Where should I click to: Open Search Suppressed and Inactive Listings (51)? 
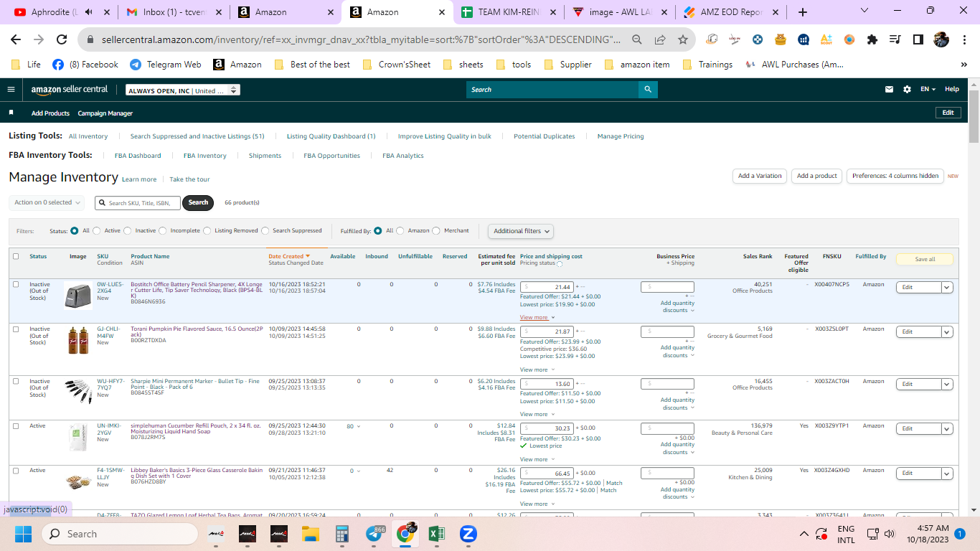[197, 136]
